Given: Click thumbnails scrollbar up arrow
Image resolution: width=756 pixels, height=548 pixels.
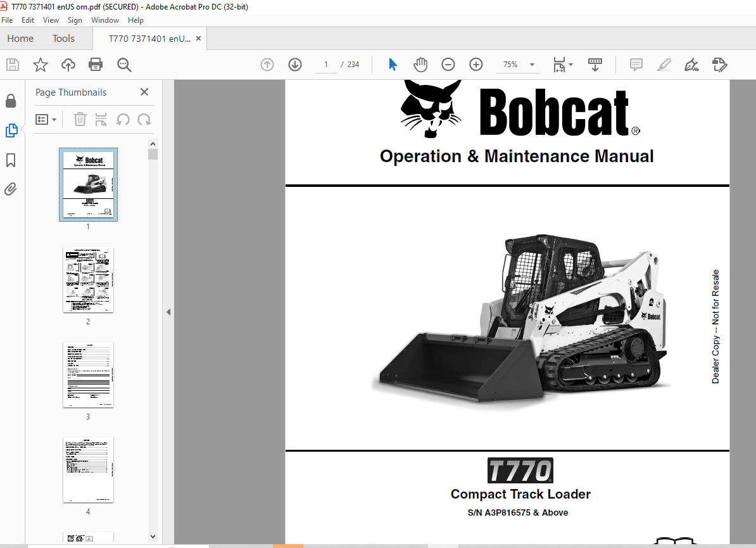Looking at the screenshot, I should point(153,144).
